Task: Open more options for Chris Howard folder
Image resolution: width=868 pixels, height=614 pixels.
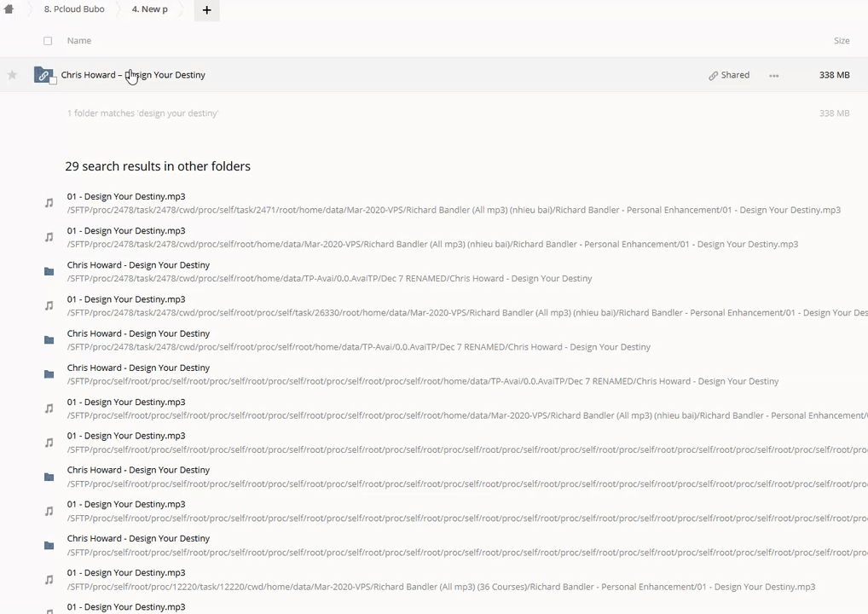Action: click(x=773, y=76)
